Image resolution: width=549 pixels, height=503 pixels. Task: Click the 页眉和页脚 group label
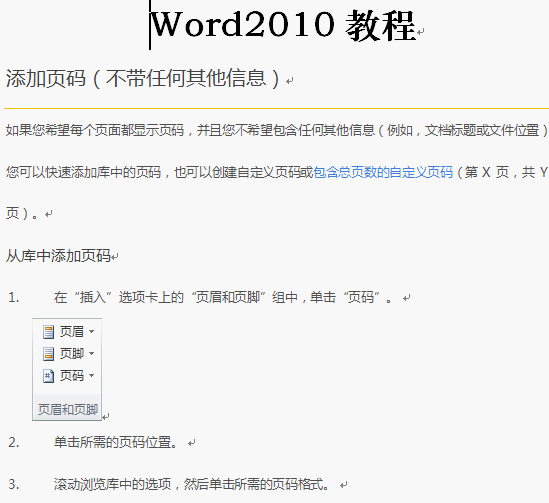tap(68, 409)
